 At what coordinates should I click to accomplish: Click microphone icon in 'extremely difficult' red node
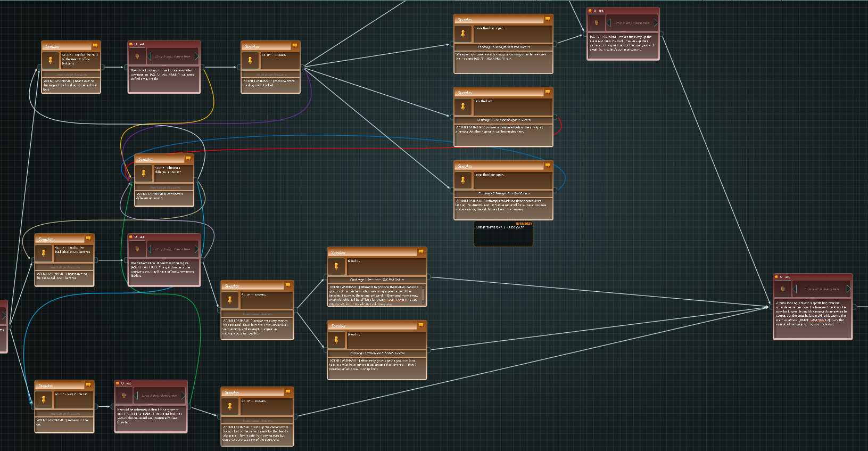(x=124, y=395)
